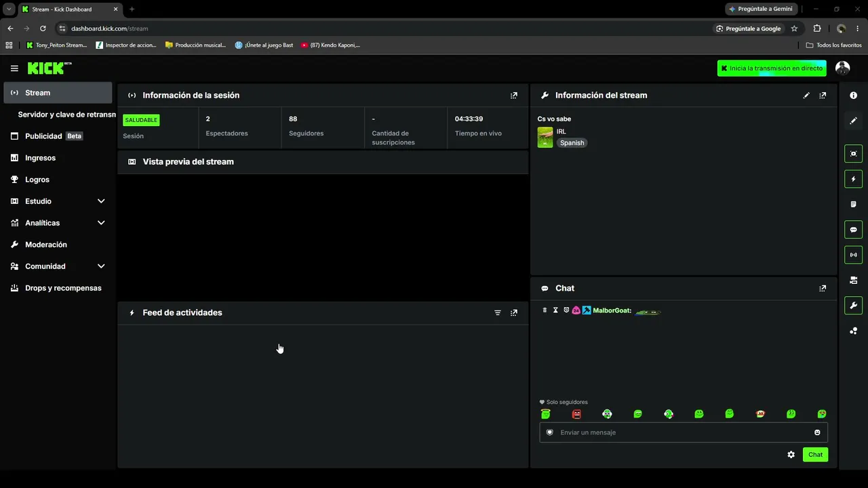Click the 04:33:39 live time value

pos(469,119)
